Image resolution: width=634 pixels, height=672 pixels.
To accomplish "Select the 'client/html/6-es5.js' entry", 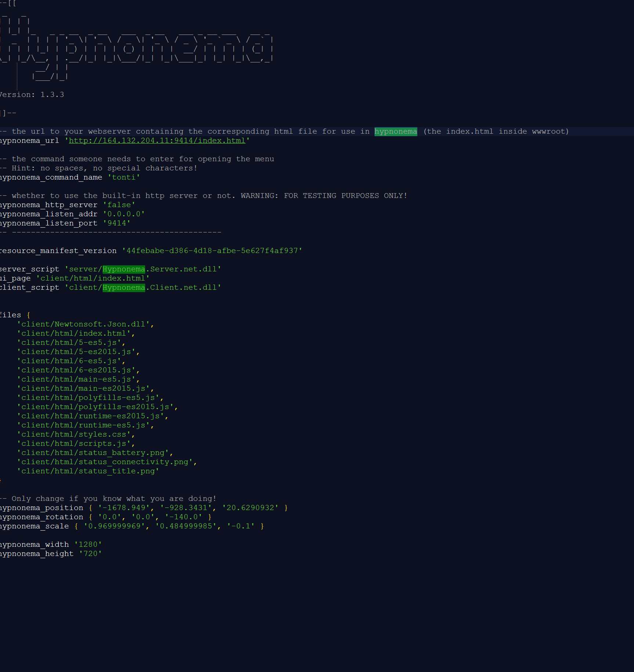I will coord(69,361).
